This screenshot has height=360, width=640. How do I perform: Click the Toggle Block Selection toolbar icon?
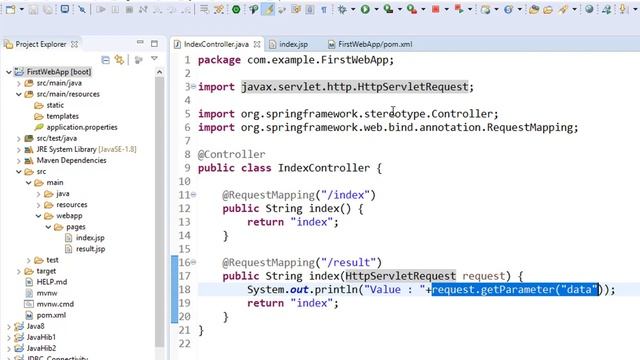[x=310, y=9]
